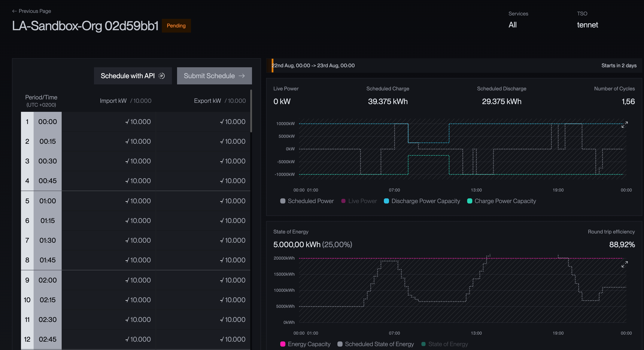Click the arrow icon on Submit Schedule
Image resolution: width=644 pixels, height=350 pixels.
point(241,76)
